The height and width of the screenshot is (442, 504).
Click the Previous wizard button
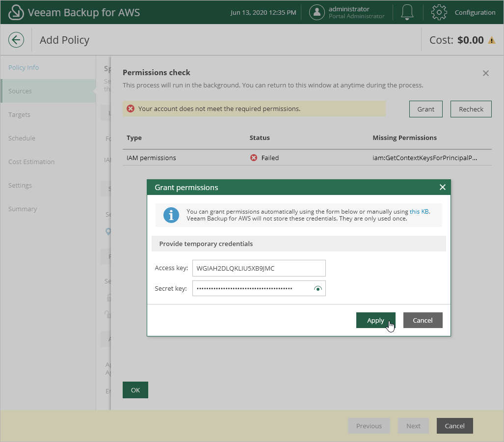(x=369, y=426)
